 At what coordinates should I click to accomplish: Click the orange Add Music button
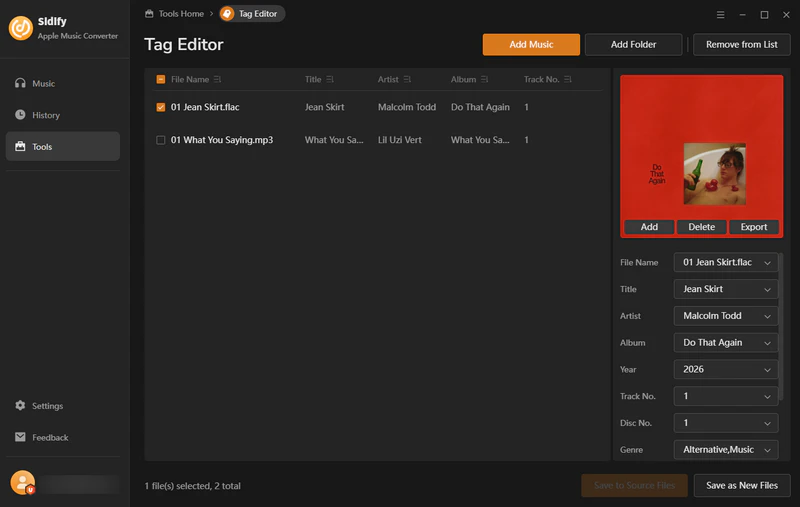click(x=531, y=44)
